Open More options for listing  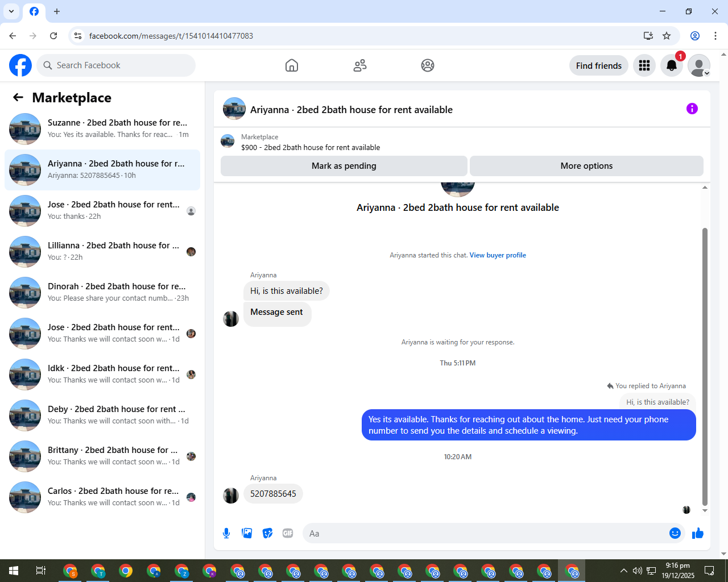click(586, 166)
